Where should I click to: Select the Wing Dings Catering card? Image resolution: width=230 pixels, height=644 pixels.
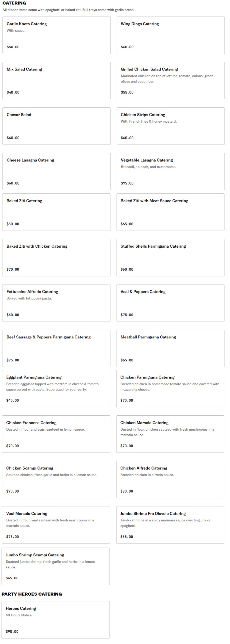[170, 35]
